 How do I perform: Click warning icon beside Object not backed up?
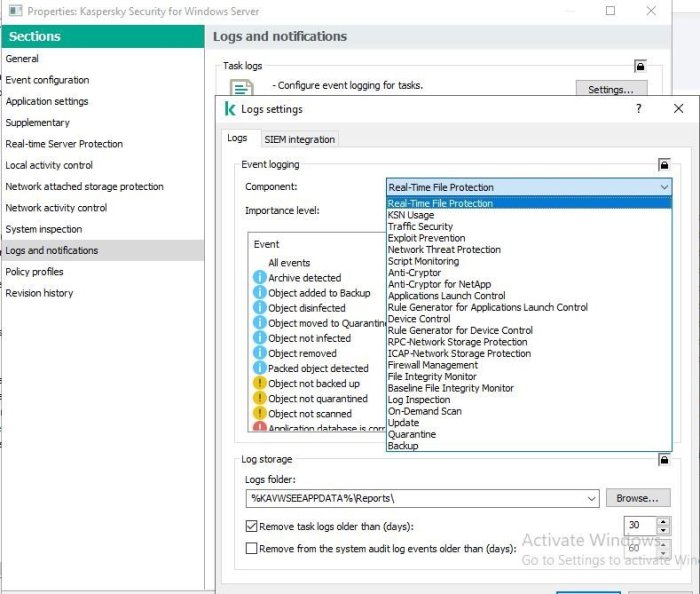coord(259,383)
